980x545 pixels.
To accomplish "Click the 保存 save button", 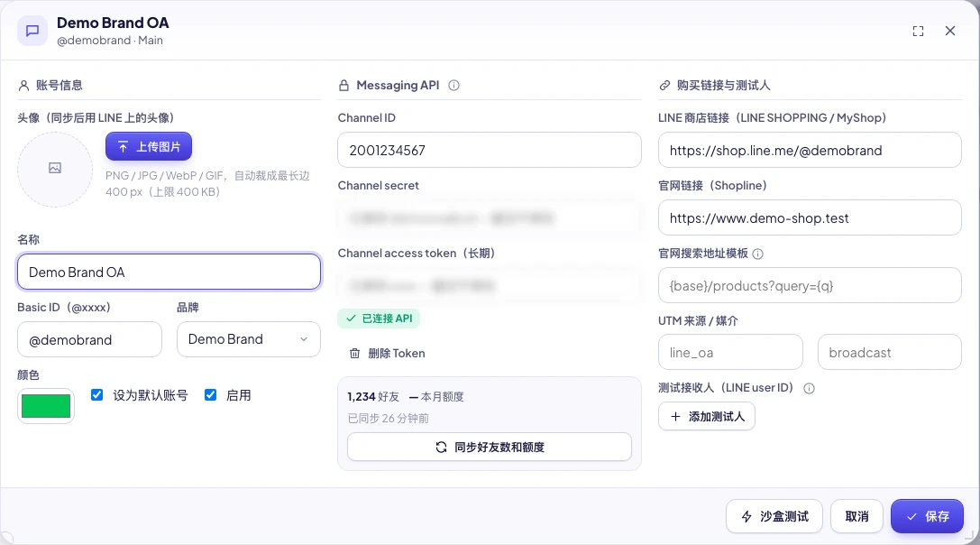I will (927, 516).
